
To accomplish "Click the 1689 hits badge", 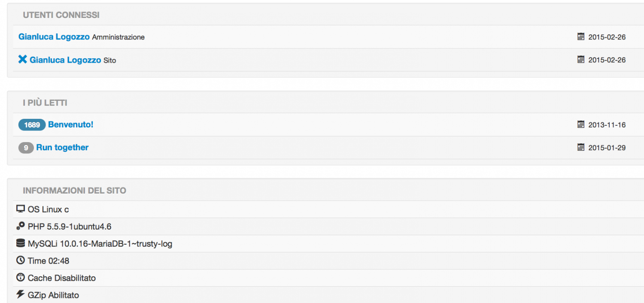I will (32, 125).
